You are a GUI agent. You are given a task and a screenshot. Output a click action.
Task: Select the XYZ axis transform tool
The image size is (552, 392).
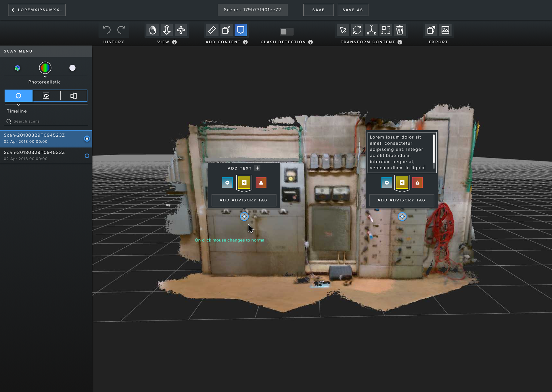(x=371, y=30)
